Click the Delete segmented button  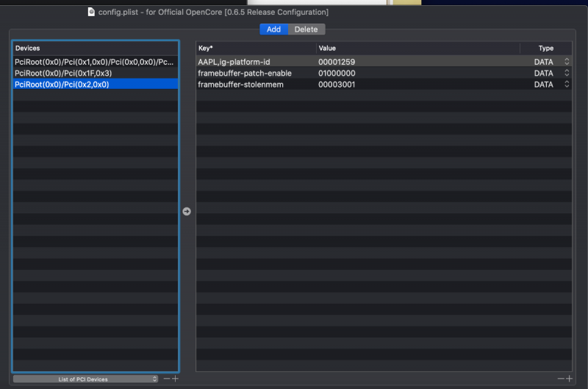[x=306, y=29]
